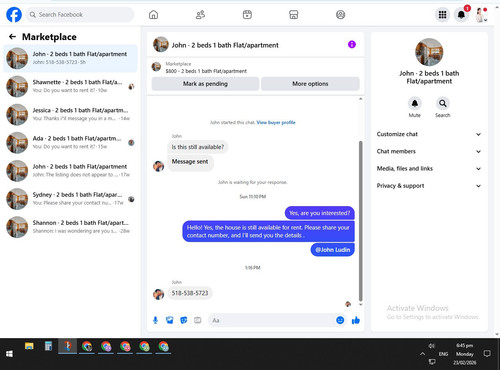Click the volume icon in system tray
Screen dimensions: 500x370
pyautogui.click(x=432, y=346)
